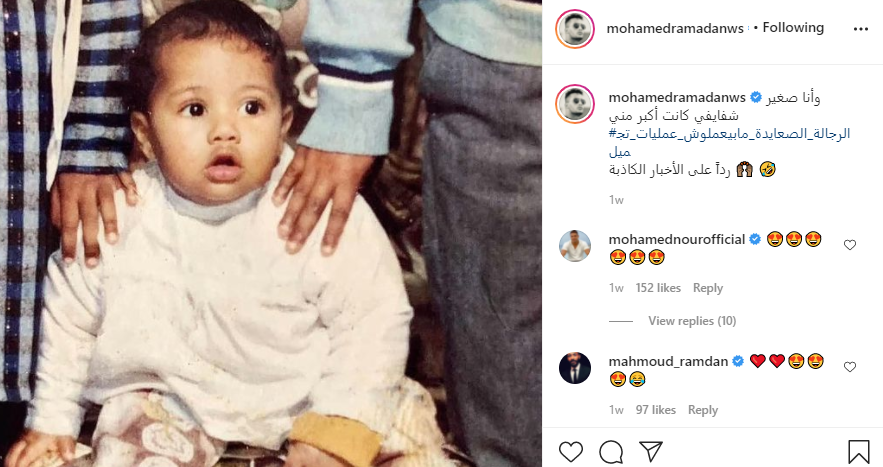Image resolution: width=883 pixels, height=467 pixels.
Task: Open the three-dot more options menu
Action: tap(860, 29)
